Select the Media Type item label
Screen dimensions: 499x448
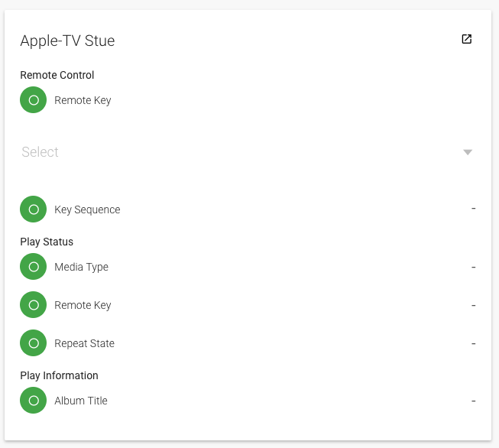tap(81, 267)
